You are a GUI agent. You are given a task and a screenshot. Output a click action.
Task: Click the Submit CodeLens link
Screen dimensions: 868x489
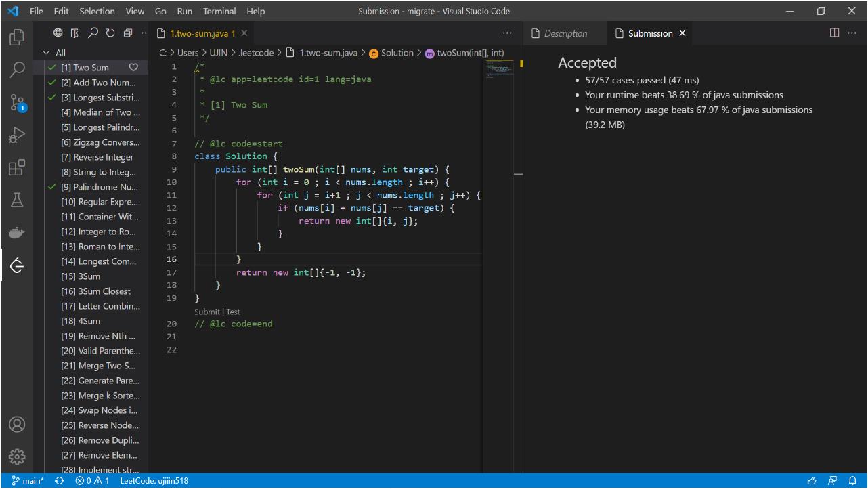(x=207, y=312)
